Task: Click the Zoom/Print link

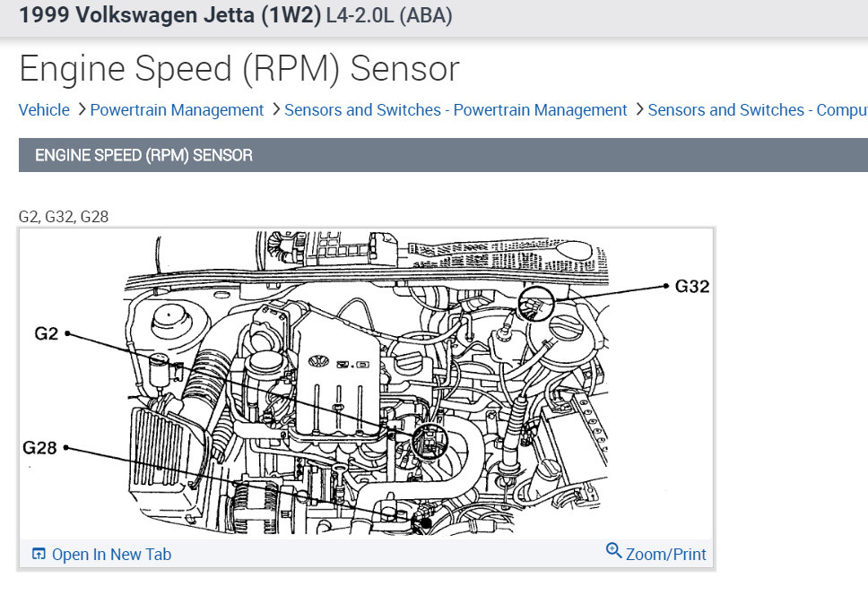Action: coord(666,554)
